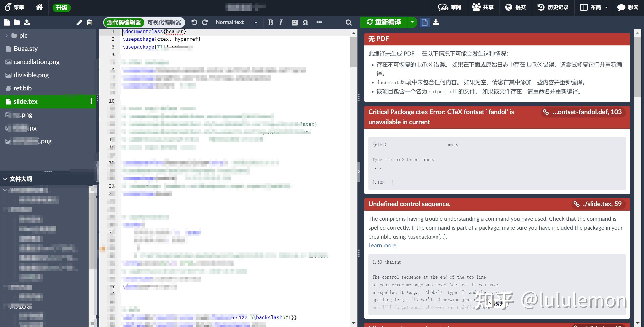Click the new folder icon
This screenshot has width=644, height=327.
17,22
